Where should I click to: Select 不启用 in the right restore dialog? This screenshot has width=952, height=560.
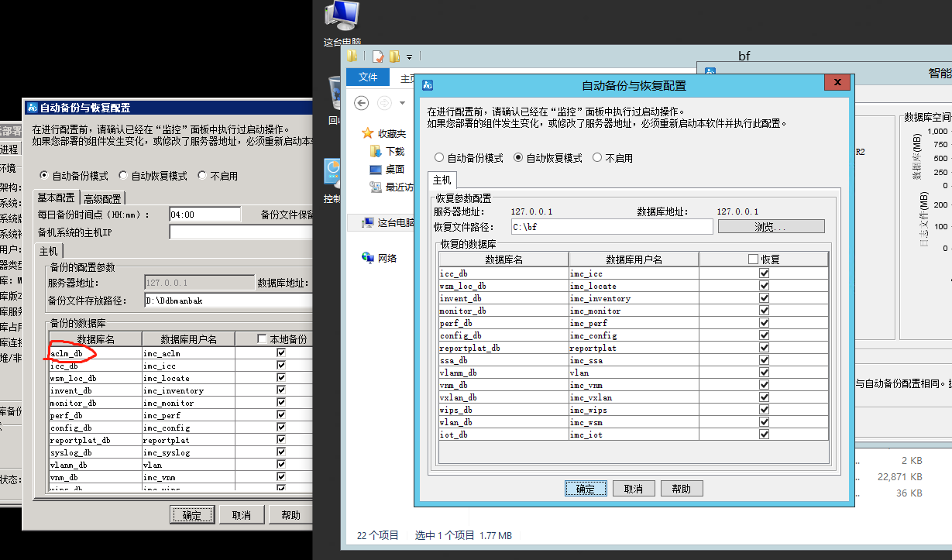(x=613, y=158)
